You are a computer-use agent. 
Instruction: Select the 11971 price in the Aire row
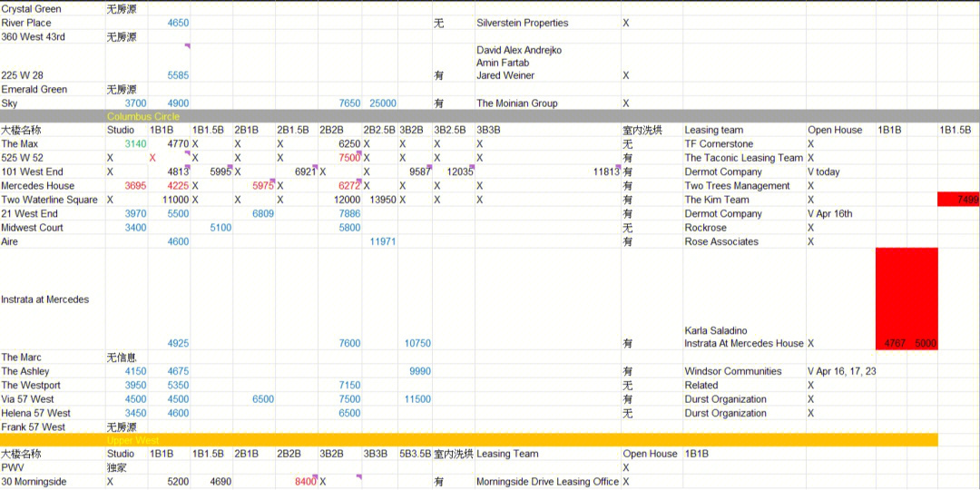click(383, 242)
